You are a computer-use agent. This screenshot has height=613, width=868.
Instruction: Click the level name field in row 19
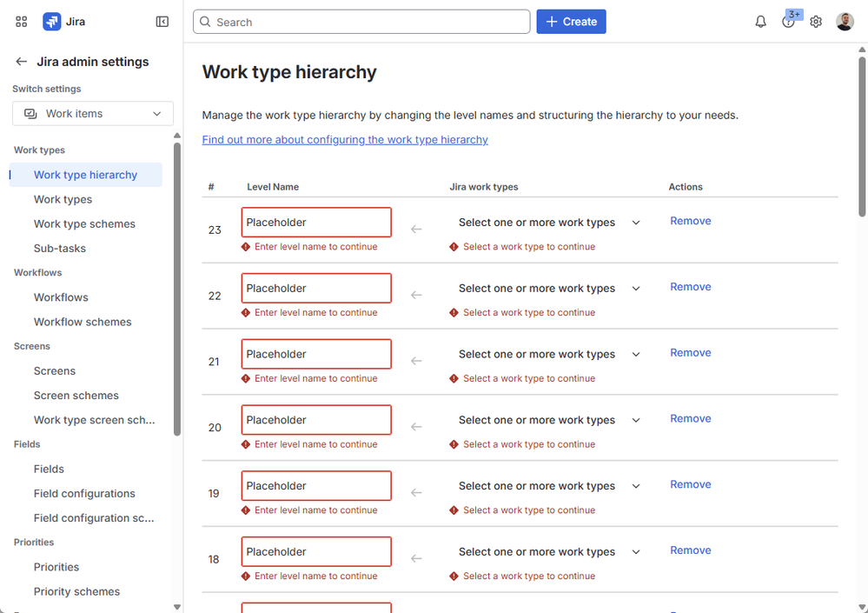coord(316,486)
